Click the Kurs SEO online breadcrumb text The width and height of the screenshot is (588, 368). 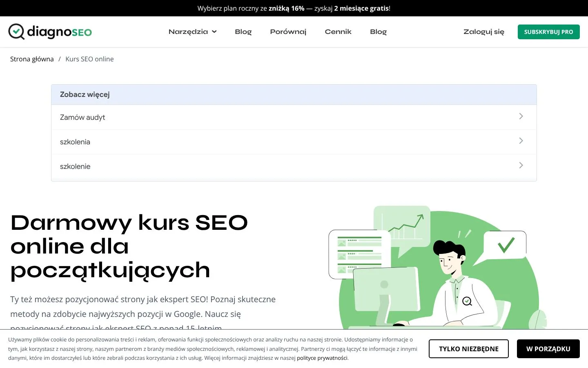tap(89, 59)
